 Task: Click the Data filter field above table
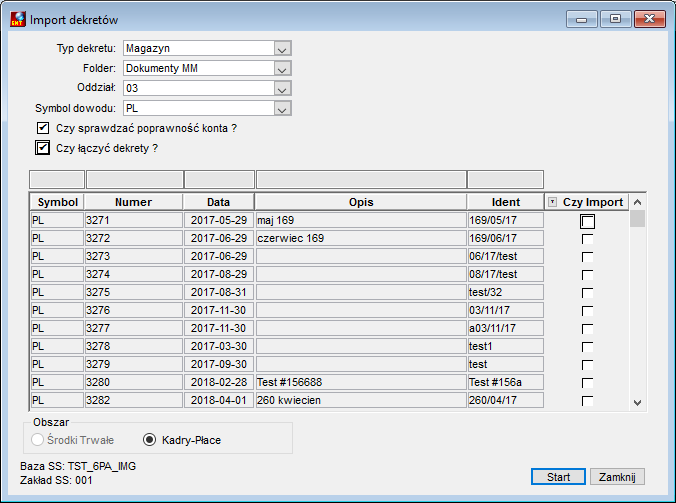click(x=219, y=179)
